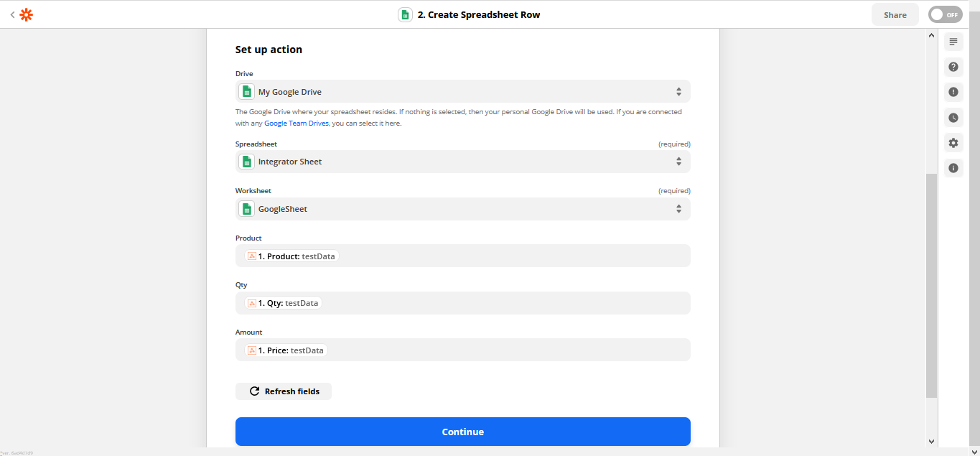980x456 pixels.
Task: Follow the Google Team Drives link
Action: point(296,124)
